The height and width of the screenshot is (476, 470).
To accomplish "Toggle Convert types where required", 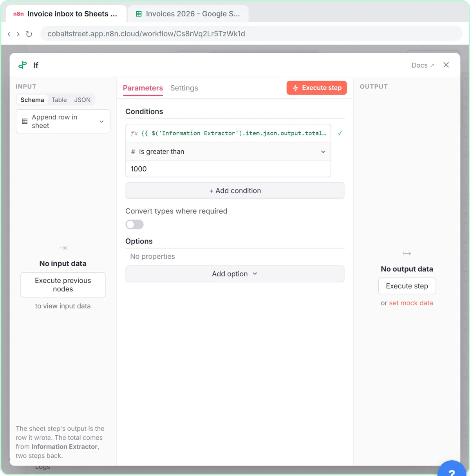I will 134,224.
